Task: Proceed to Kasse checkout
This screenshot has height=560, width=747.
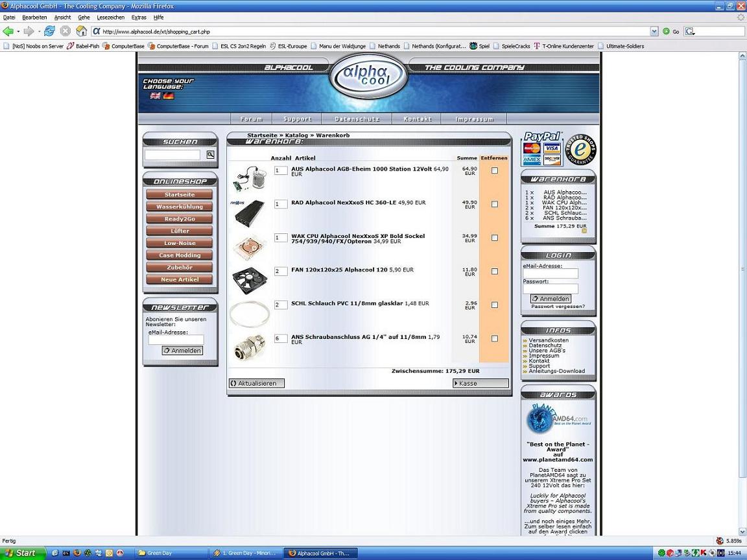Action: pos(480,383)
